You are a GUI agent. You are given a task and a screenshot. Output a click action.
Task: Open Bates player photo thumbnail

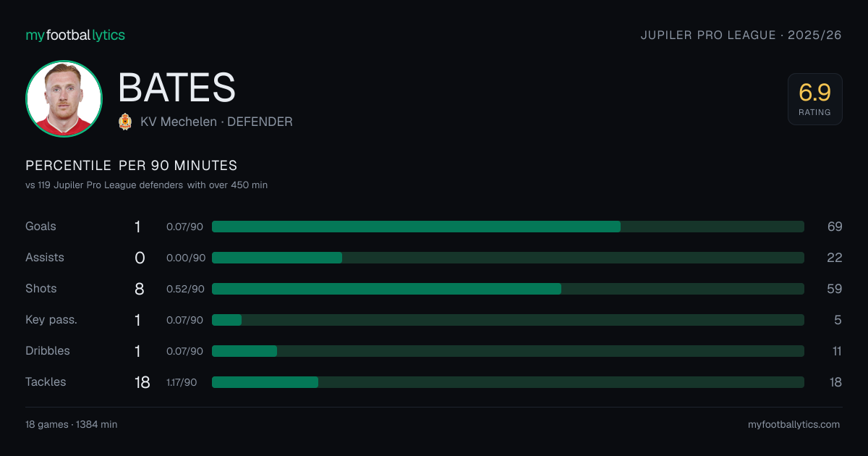pos(64,99)
